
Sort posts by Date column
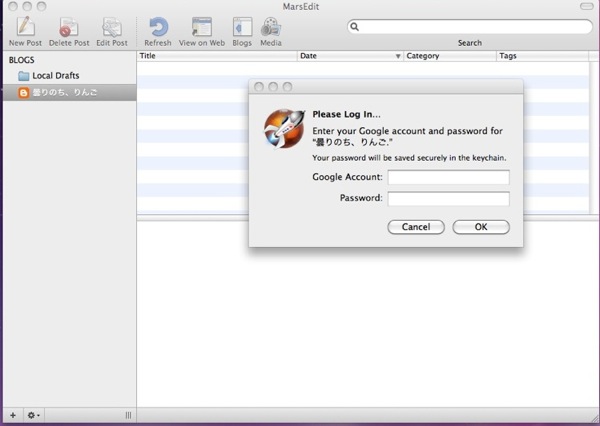(350, 56)
